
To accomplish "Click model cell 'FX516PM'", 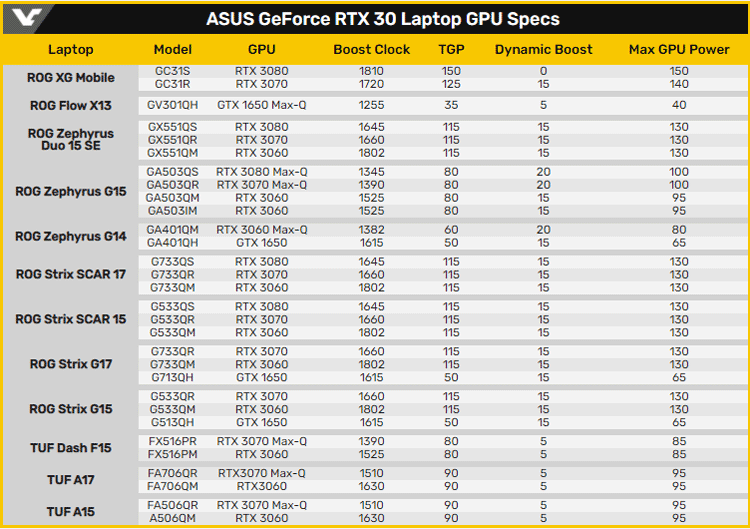I will click(173, 454).
